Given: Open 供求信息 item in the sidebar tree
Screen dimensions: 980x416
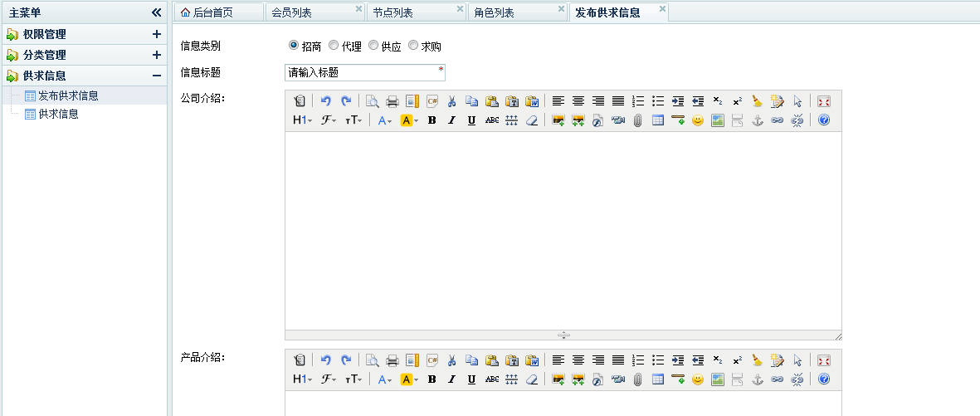Looking at the screenshot, I should 58,115.
